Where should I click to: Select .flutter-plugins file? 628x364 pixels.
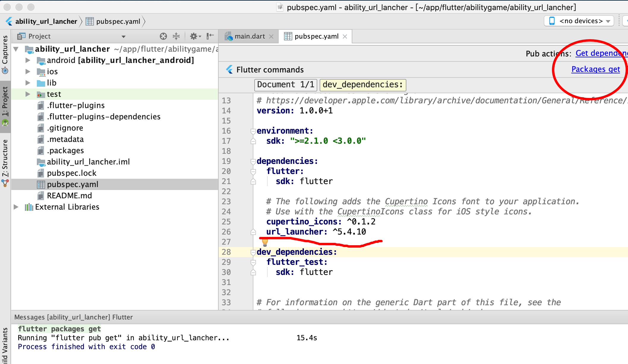(76, 105)
